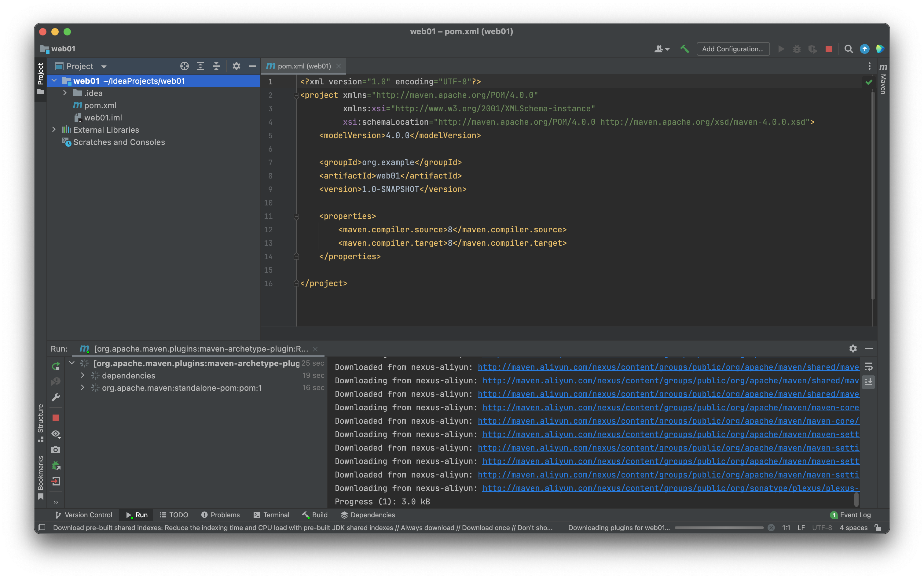
Task: Open the Bookmarks side panel
Action: click(41, 478)
